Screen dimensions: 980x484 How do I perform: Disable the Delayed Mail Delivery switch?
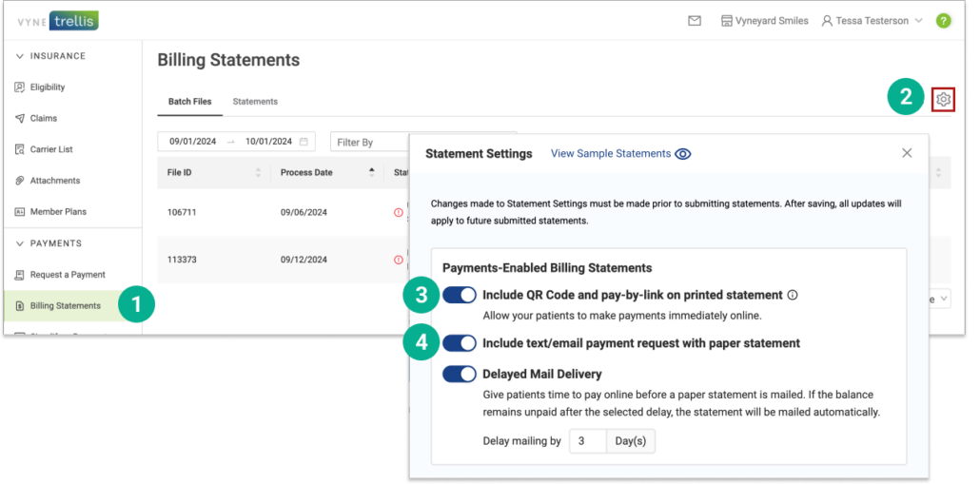click(460, 374)
